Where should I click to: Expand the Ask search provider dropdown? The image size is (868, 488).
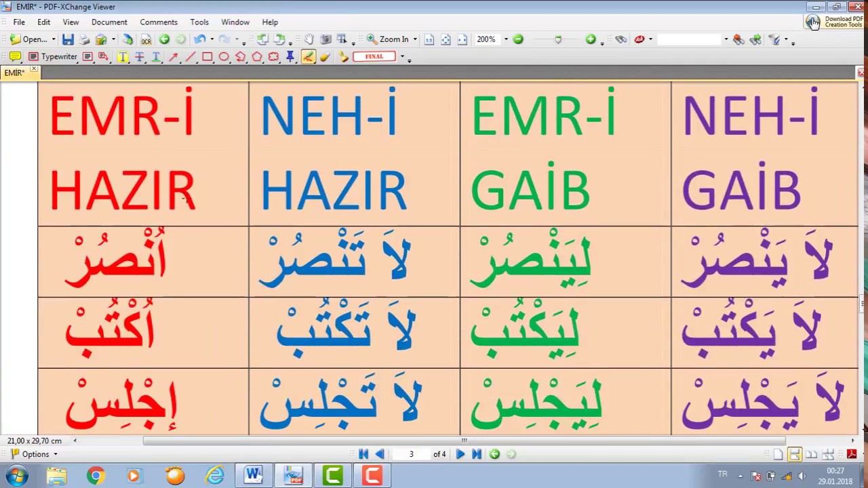click(x=650, y=39)
